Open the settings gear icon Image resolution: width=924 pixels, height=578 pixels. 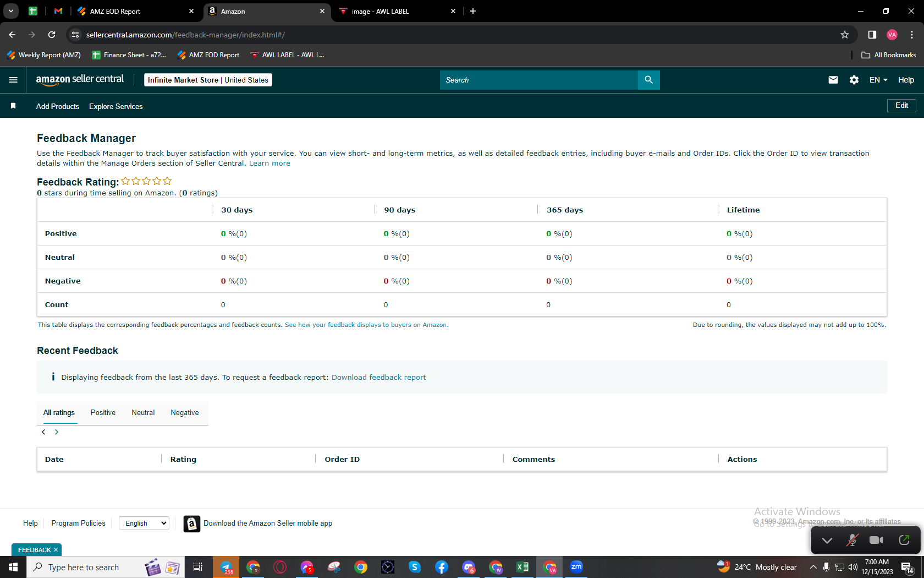[854, 80]
